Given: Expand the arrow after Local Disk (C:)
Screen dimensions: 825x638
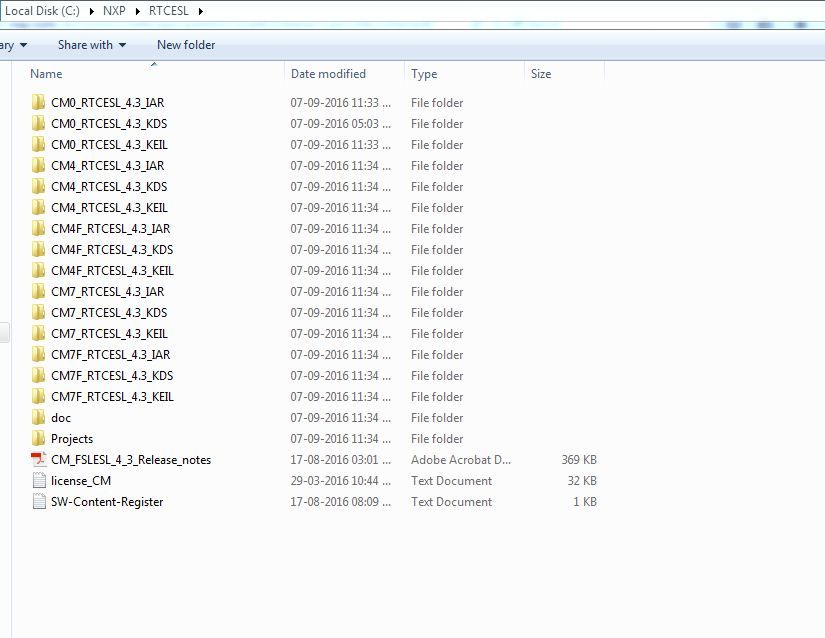Looking at the screenshot, I should click(92, 11).
